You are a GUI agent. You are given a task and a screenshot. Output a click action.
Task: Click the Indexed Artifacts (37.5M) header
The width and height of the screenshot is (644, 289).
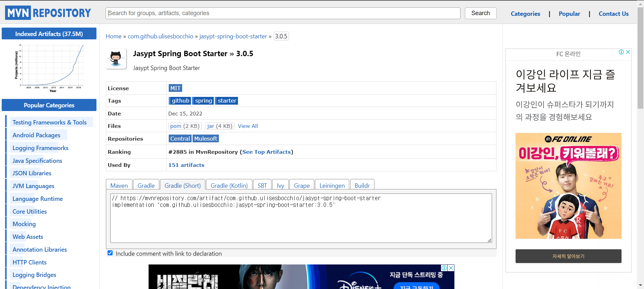click(x=49, y=34)
